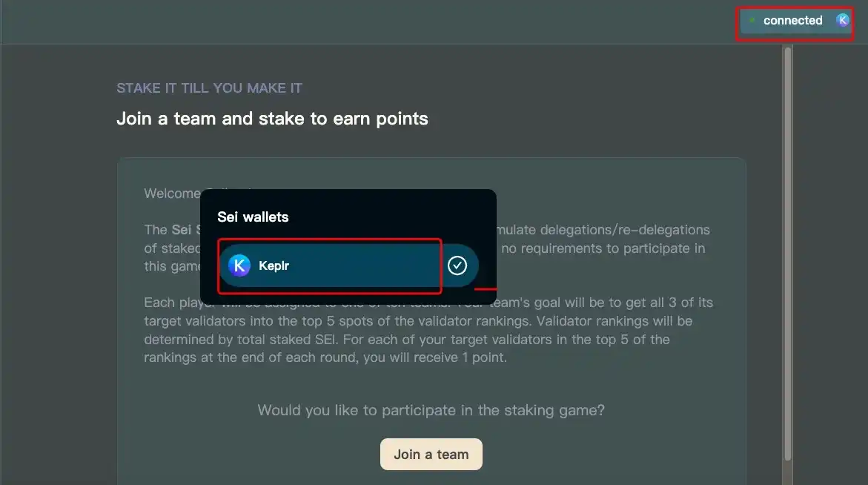Click the Keplr logo in the header
868x485 pixels.
(842, 20)
